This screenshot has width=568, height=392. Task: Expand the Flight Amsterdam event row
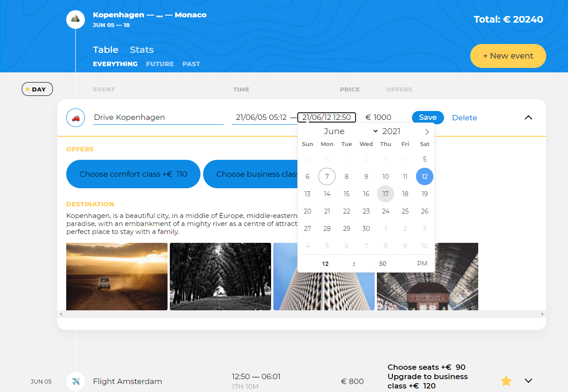pyautogui.click(x=528, y=381)
